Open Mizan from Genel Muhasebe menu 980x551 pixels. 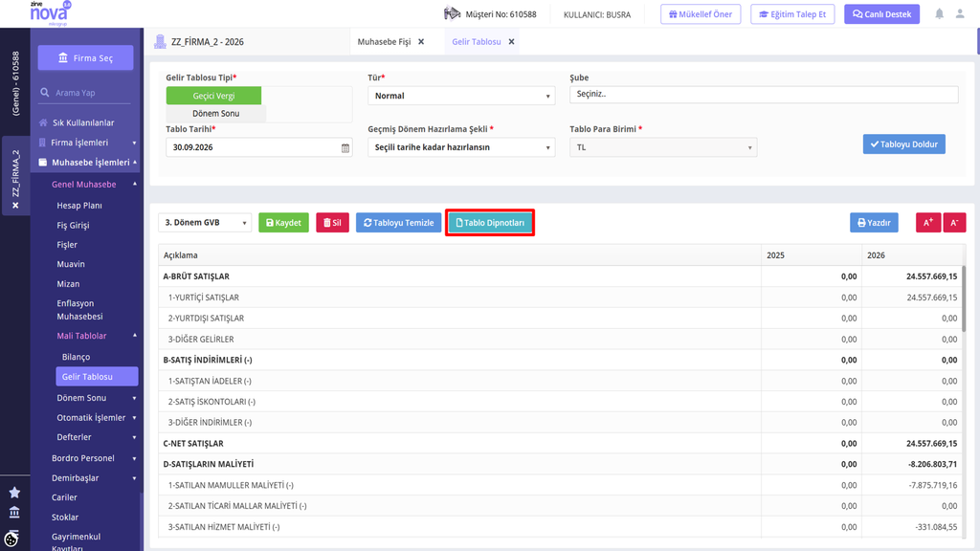tap(68, 283)
